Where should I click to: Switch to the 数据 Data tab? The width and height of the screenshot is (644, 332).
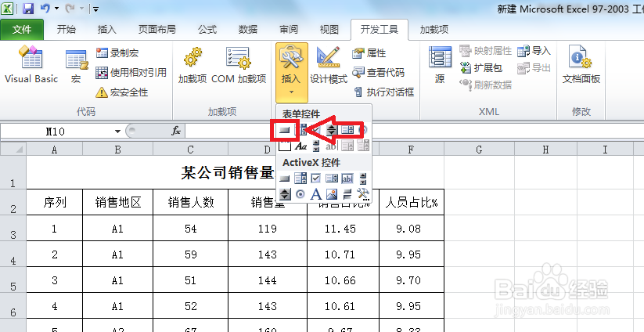point(247,30)
